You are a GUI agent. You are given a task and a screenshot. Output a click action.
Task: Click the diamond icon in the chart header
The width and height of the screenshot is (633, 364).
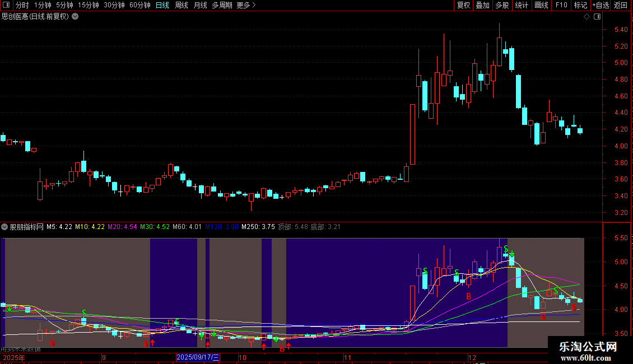pos(587,17)
